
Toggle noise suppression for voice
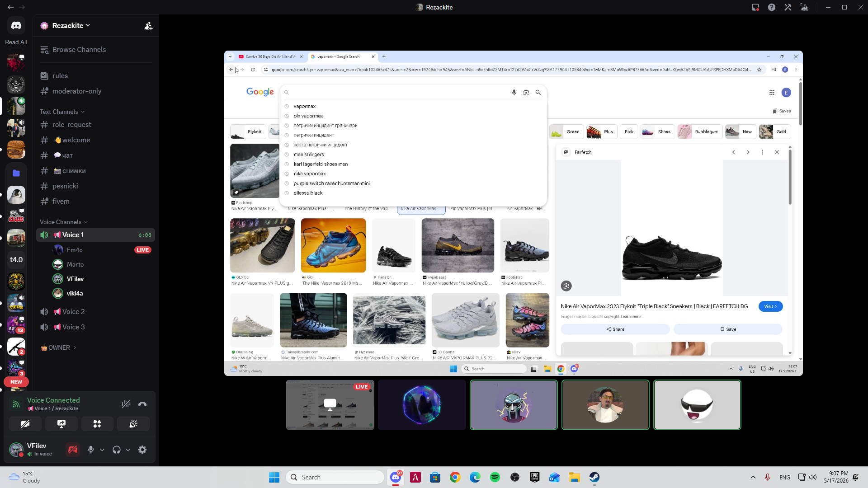[x=126, y=404]
